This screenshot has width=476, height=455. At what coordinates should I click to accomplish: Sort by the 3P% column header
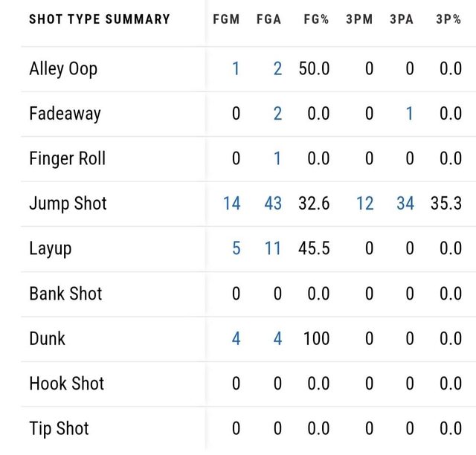[x=448, y=20]
